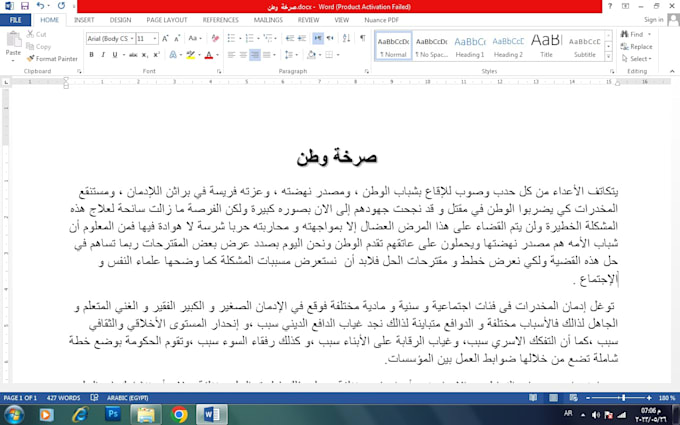Apply the yellow text highlight color
Image resolution: width=680 pixels, height=425 pixels.
click(x=190, y=55)
